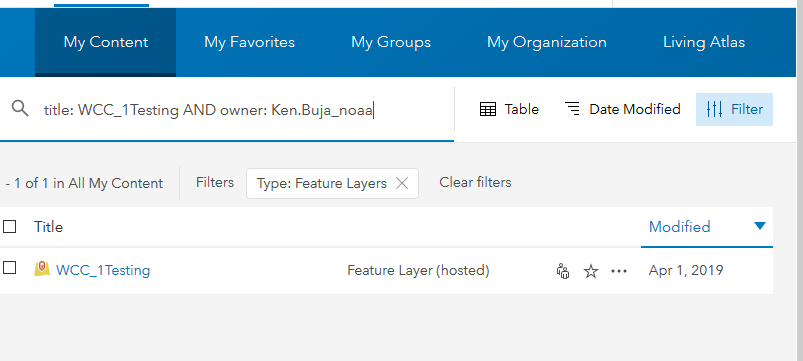Click the Type: Feature Layers filter chip

(x=332, y=183)
